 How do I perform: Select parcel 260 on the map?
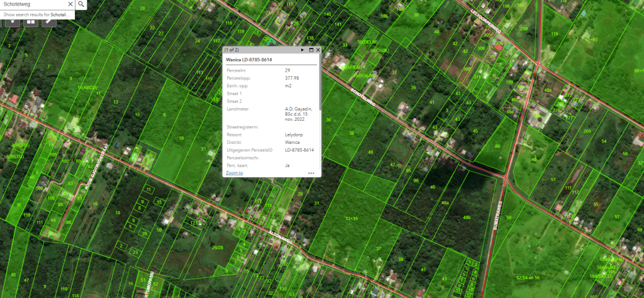click(587, 131)
